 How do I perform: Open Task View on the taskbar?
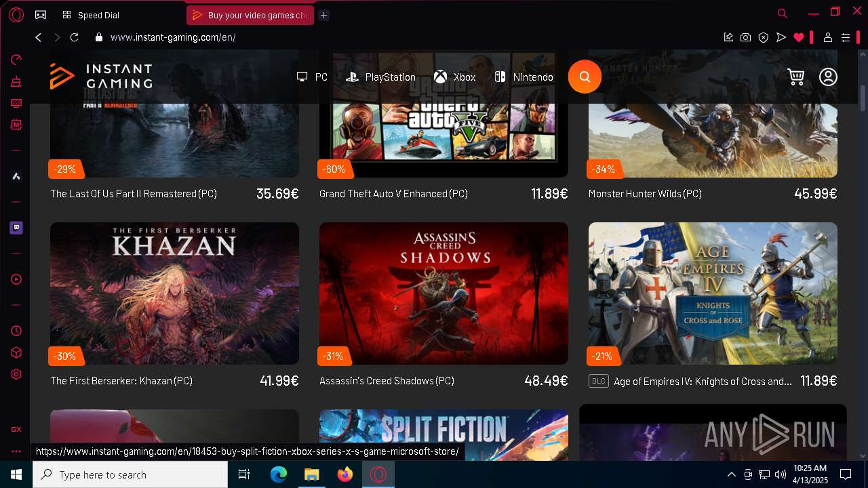click(244, 474)
